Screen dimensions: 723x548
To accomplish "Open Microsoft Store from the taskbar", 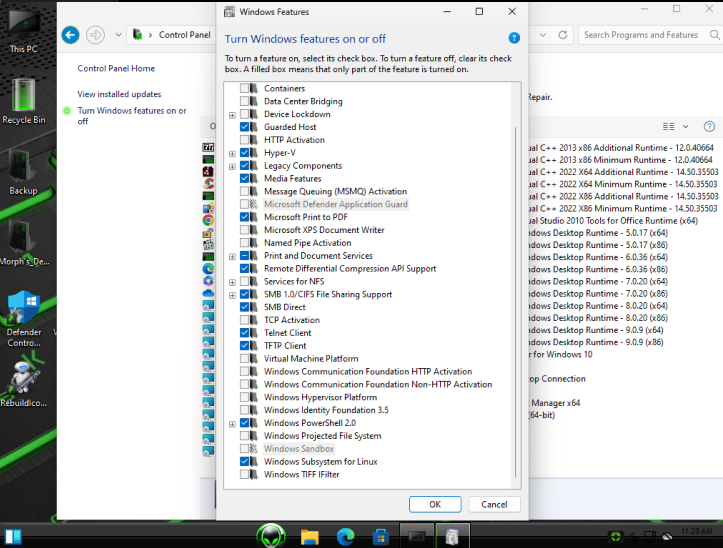I will pyautogui.click(x=380, y=537).
